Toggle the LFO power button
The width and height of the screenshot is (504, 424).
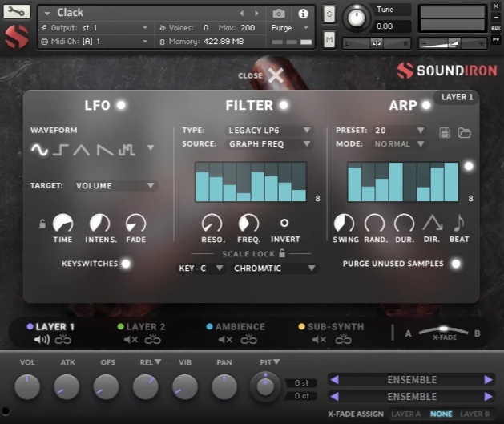(121, 105)
